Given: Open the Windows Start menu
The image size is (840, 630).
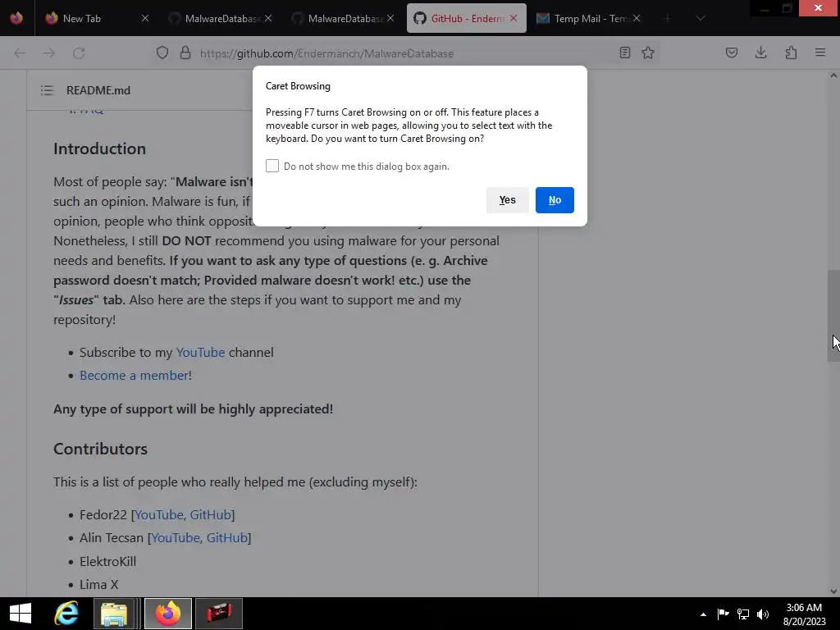Looking at the screenshot, I should (x=21, y=614).
